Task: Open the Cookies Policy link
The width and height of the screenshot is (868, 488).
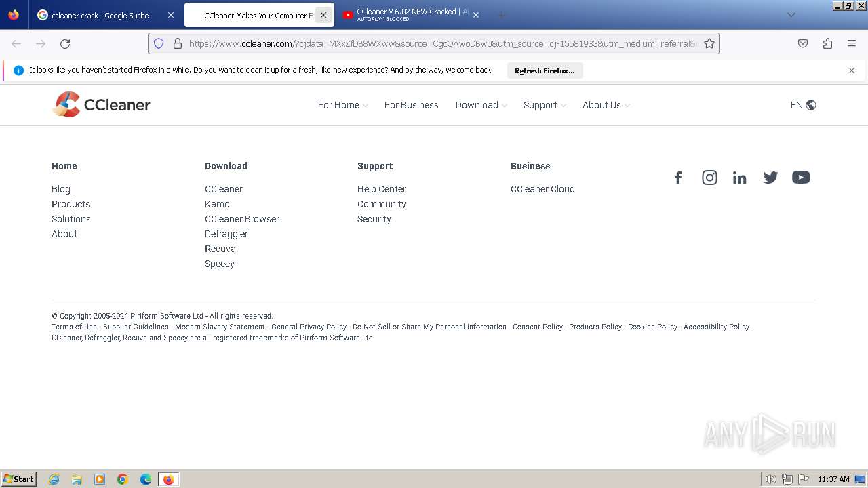Action: pos(652,327)
